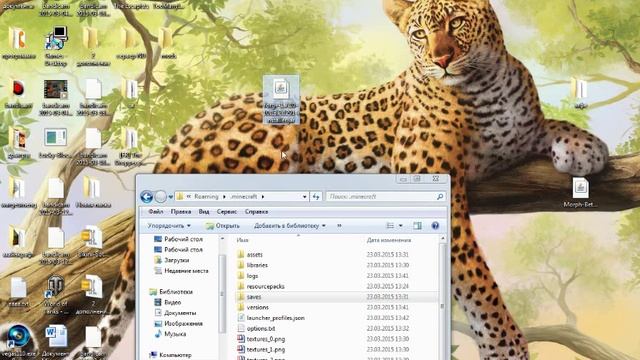
Task: Open recent pages dropdown beside Forward button
Action: point(171,197)
